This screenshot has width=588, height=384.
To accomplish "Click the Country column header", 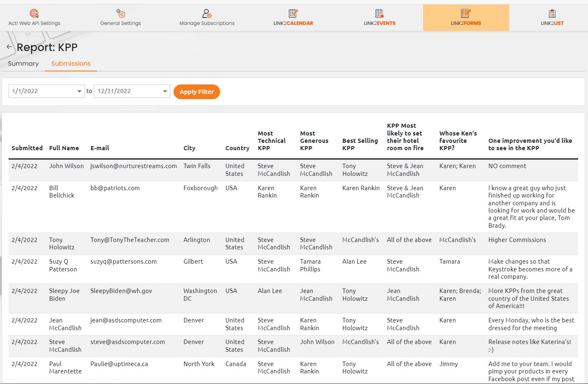I will point(237,148).
